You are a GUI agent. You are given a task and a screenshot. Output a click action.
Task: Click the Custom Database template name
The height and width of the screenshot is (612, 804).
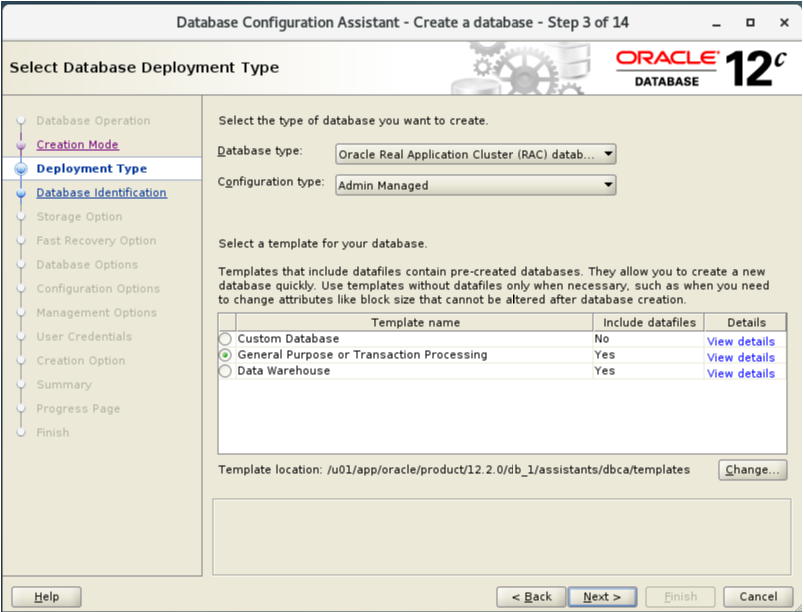point(288,339)
